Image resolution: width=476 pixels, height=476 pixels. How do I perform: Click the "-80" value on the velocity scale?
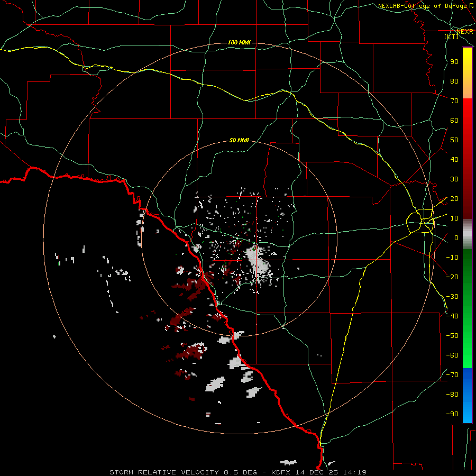(452, 395)
